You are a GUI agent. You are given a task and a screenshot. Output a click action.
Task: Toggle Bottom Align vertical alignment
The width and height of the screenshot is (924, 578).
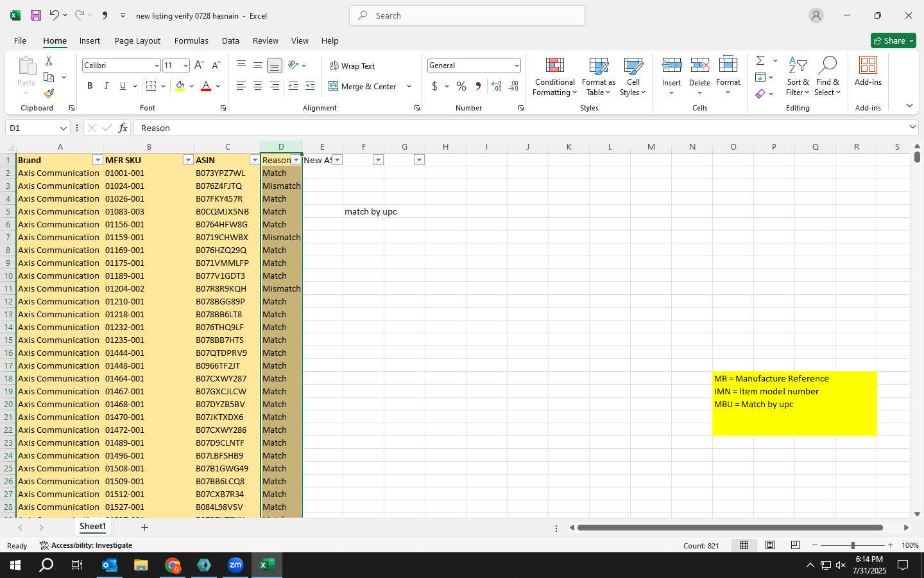pos(275,65)
